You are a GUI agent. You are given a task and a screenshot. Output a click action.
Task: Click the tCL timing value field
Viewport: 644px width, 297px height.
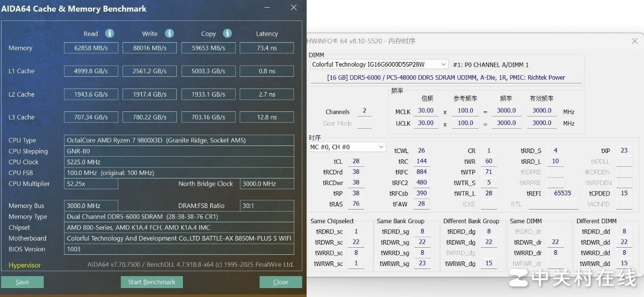click(x=356, y=161)
